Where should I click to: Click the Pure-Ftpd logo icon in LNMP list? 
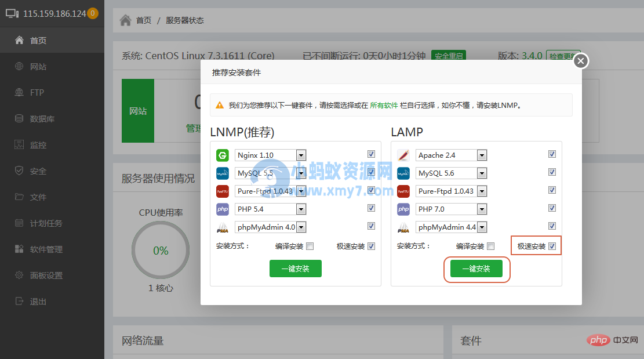[223, 191]
